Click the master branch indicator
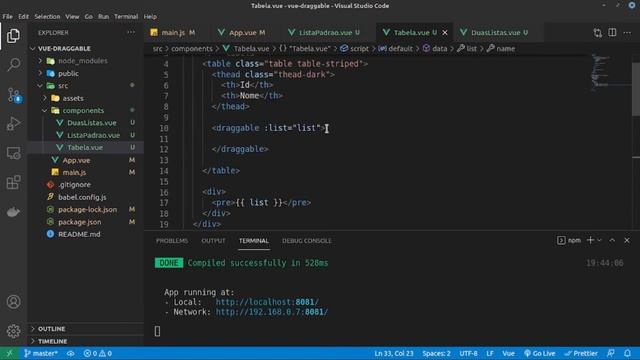The image size is (640, 360). tap(40, 353)
